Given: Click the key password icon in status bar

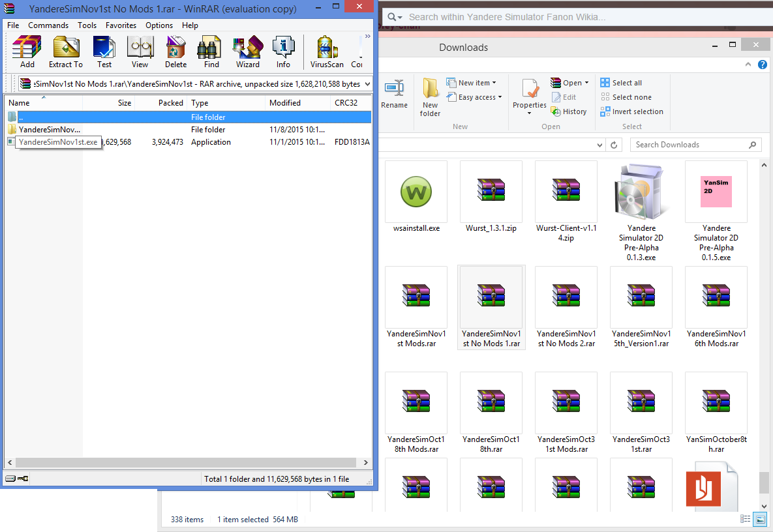Looking at the screenshot, I should pyautogui.click(x=23, y=479).
